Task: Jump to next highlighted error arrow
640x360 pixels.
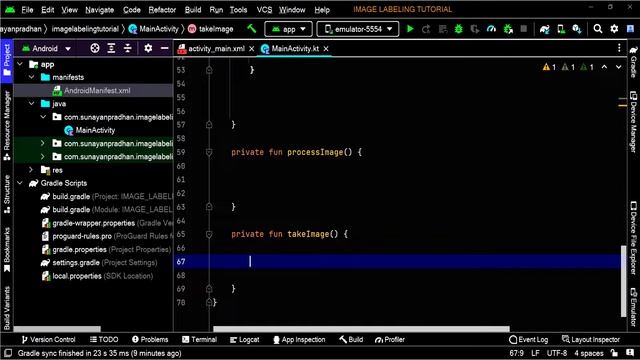Action: point(619,67)
